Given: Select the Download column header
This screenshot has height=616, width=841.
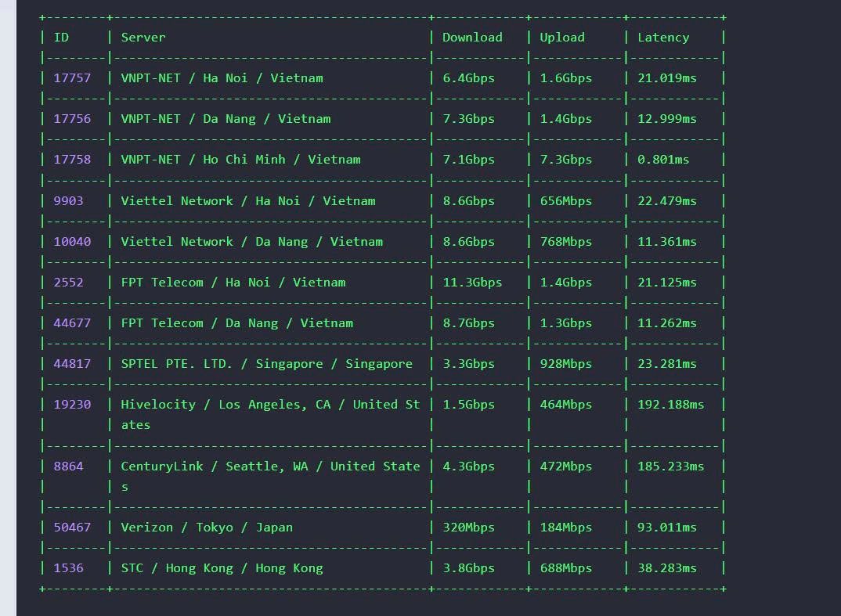Looking at the screenshot, I should click(x=472, y=38).
